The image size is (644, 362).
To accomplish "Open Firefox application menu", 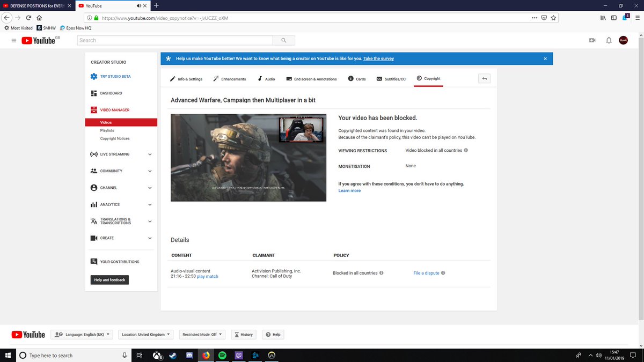I will 636,17.
